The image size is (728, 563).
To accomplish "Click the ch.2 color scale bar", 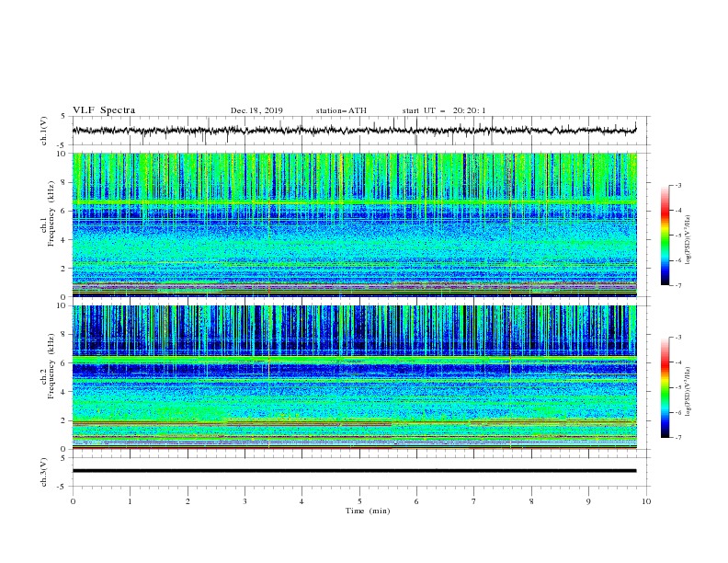I will click(665, 387).
